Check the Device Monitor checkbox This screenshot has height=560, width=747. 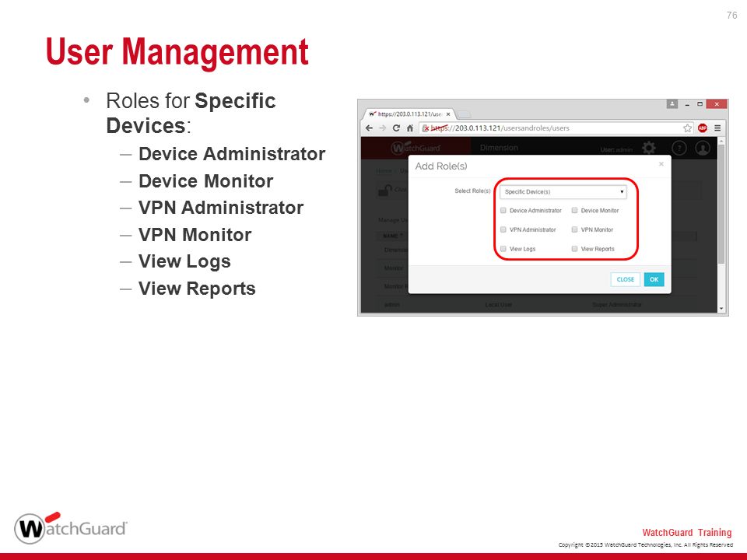(x=574, y=211)
